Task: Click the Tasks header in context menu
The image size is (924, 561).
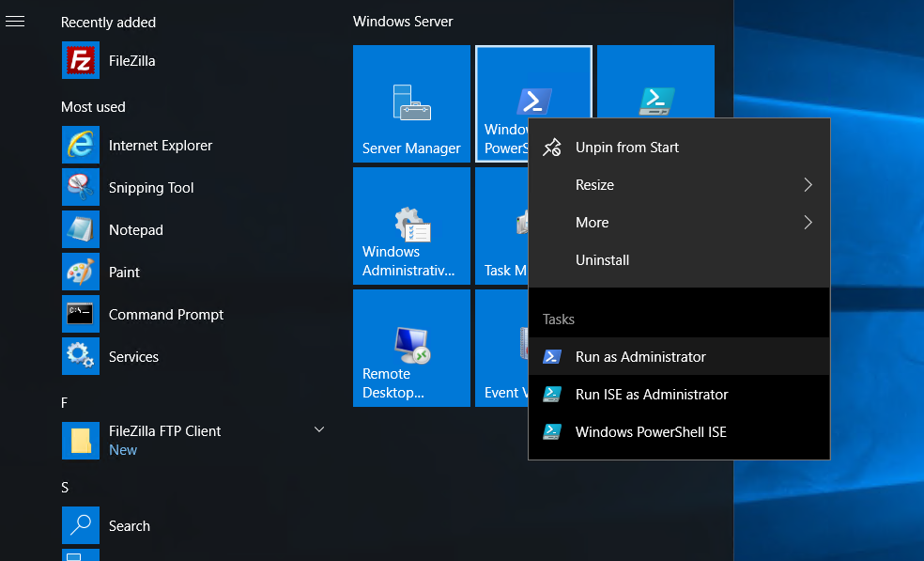Action: tap(558, 319)
